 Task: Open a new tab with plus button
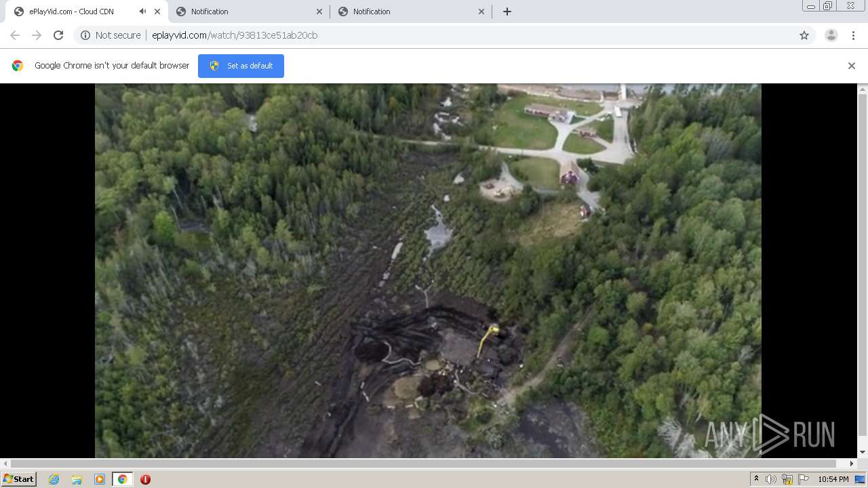coord(507,12)
